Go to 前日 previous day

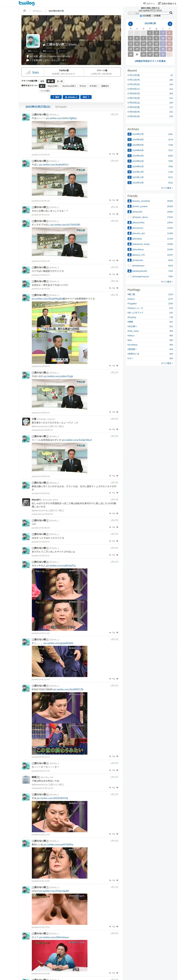(86, 97)
